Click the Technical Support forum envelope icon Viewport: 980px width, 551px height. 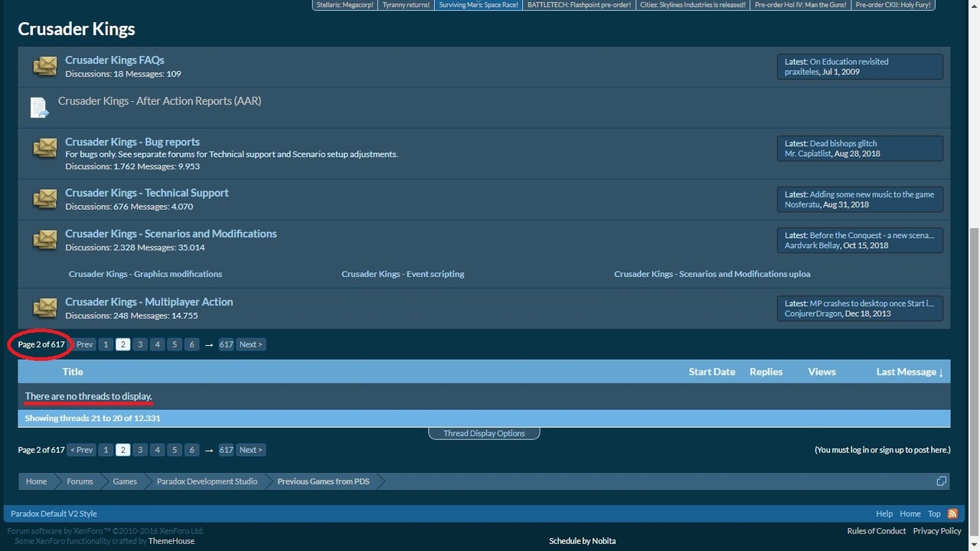click(45, 200)
